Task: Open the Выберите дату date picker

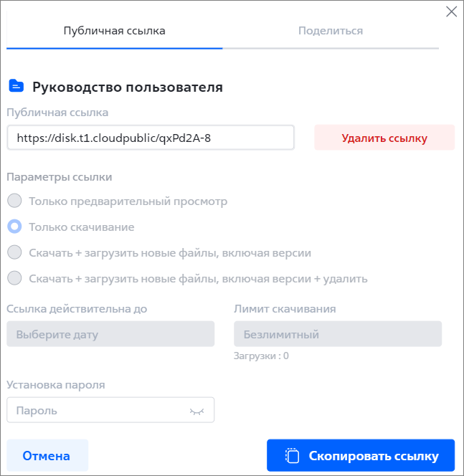Action: pos(110,334)
